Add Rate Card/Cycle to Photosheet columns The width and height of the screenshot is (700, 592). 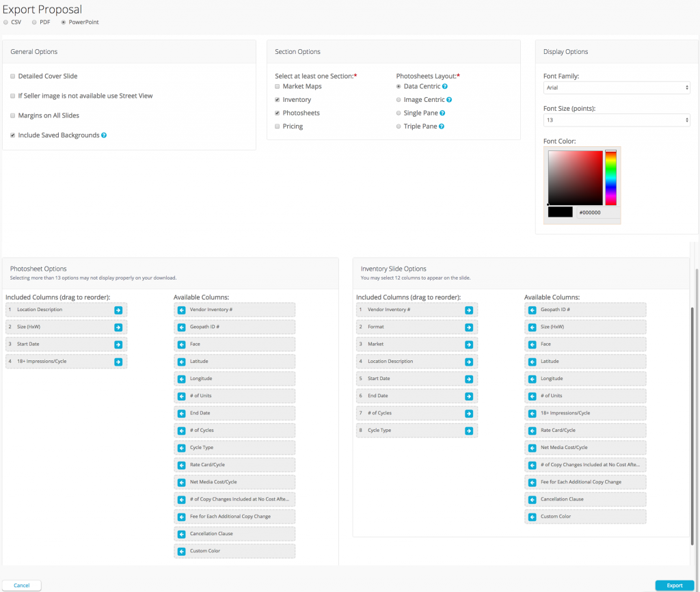click(x=182, y=466)
